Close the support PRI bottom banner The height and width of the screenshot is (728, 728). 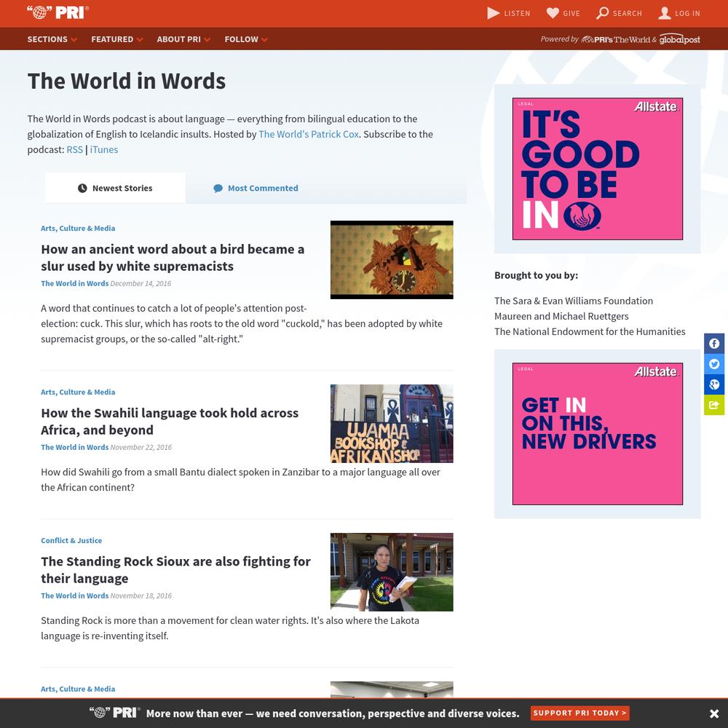coord(714,713)
